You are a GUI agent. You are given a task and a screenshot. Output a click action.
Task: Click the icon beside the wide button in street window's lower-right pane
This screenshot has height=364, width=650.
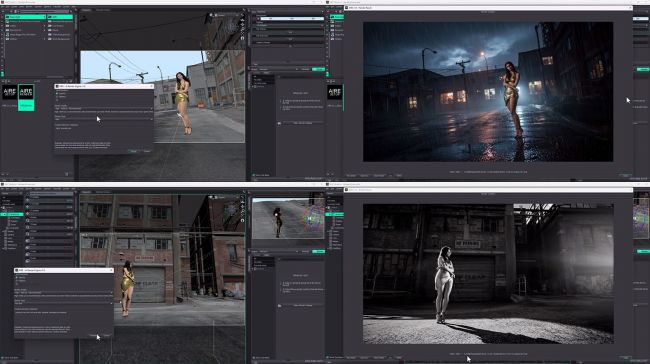(279, 123)
